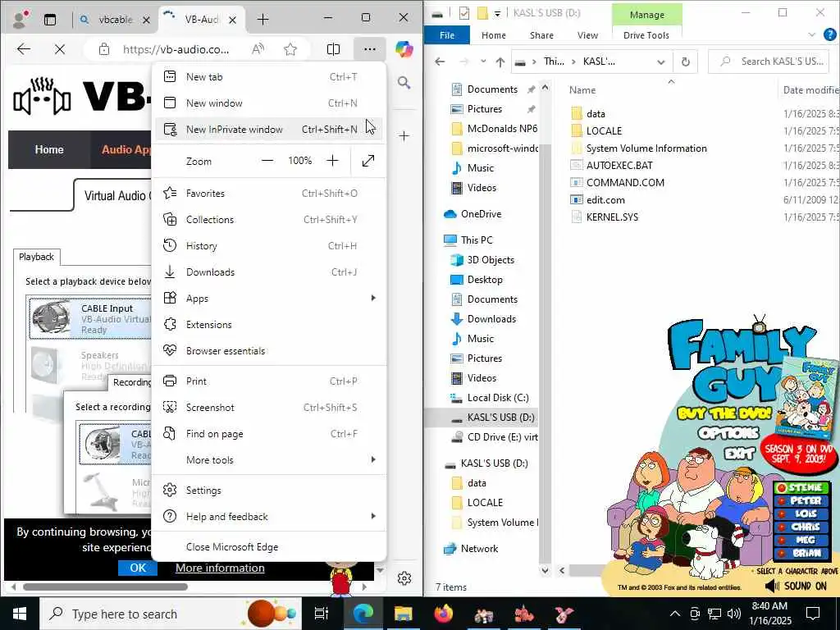
Task: Open Edge profile icon
Action: 21,20
